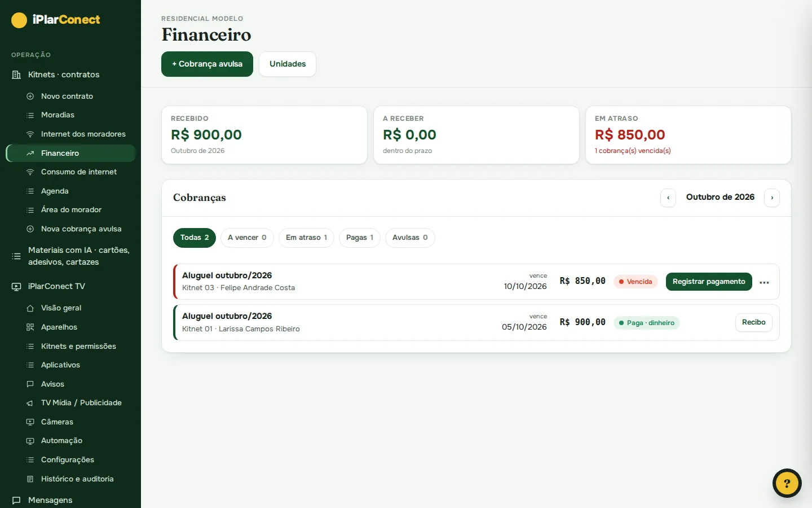Go to previous month with left chevron

668,198
